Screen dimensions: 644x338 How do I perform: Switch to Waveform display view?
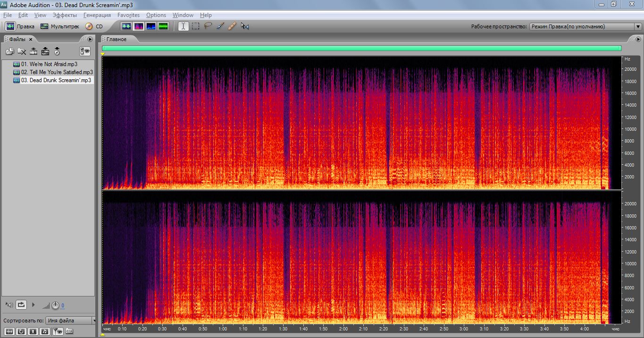pyautogui.click(x=126, y=26)
